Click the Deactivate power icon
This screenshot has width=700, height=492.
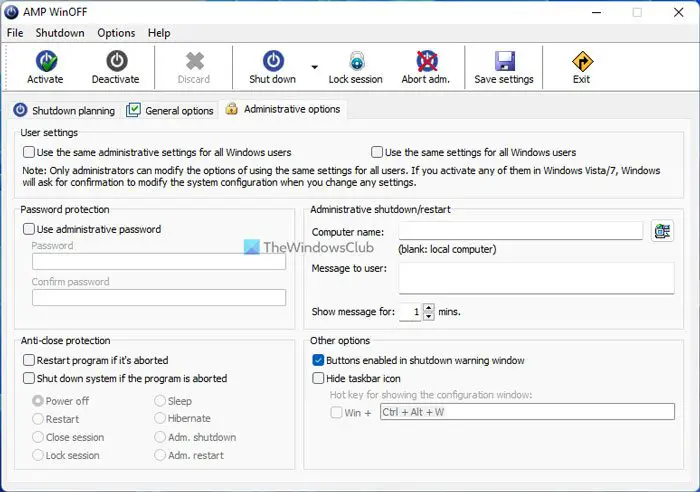pyautogui.click(x=117, y=61)
